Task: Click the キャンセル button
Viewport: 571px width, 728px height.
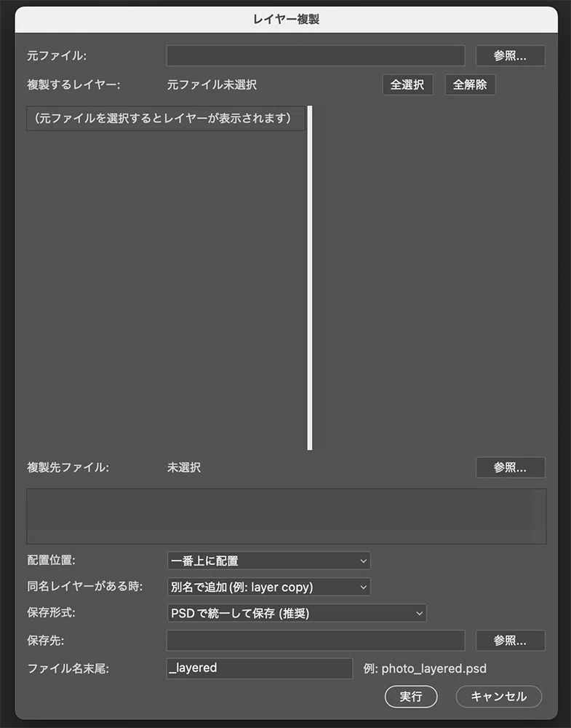Action: (x=499, y=697)
